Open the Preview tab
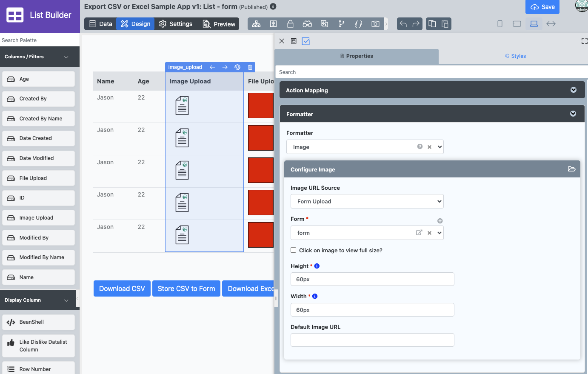588x374 pixels. (219, 24)
